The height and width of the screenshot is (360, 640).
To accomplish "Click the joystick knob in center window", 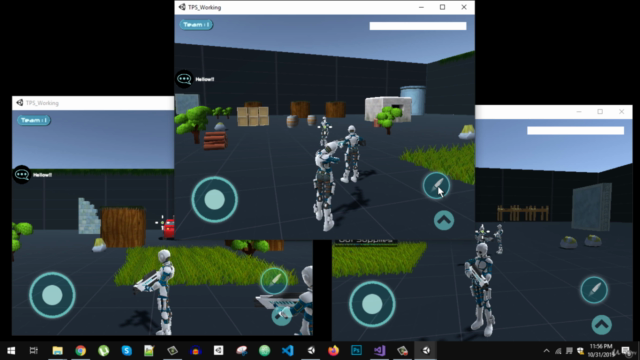I will click(215, 200).
